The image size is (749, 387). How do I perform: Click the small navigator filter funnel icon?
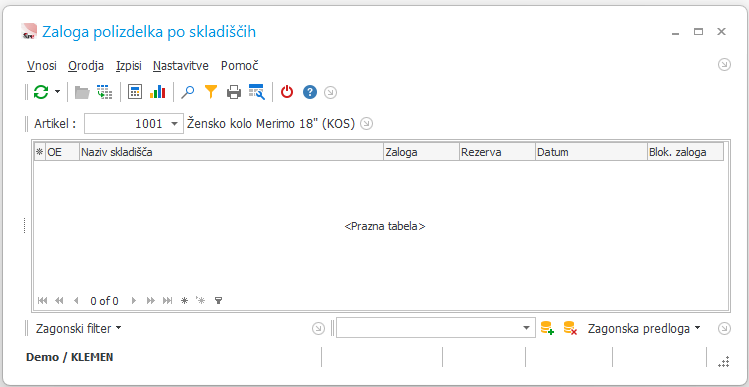click(218, 301)
